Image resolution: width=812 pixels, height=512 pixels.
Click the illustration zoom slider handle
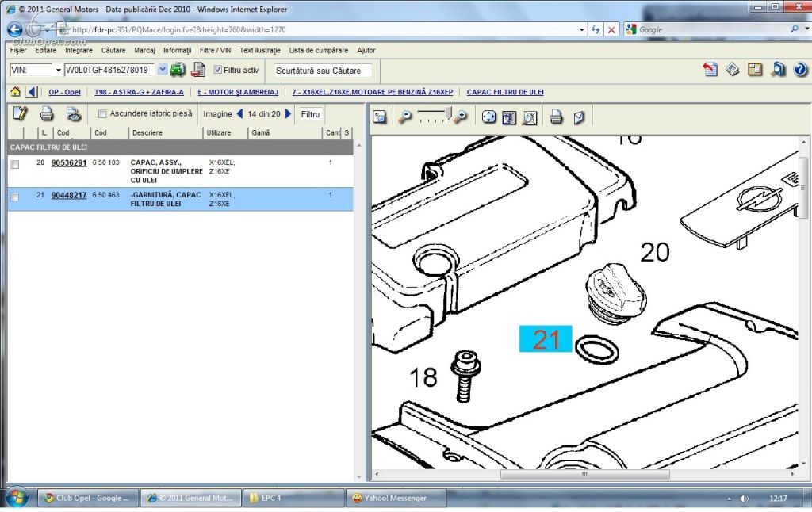tap(448, 113)
